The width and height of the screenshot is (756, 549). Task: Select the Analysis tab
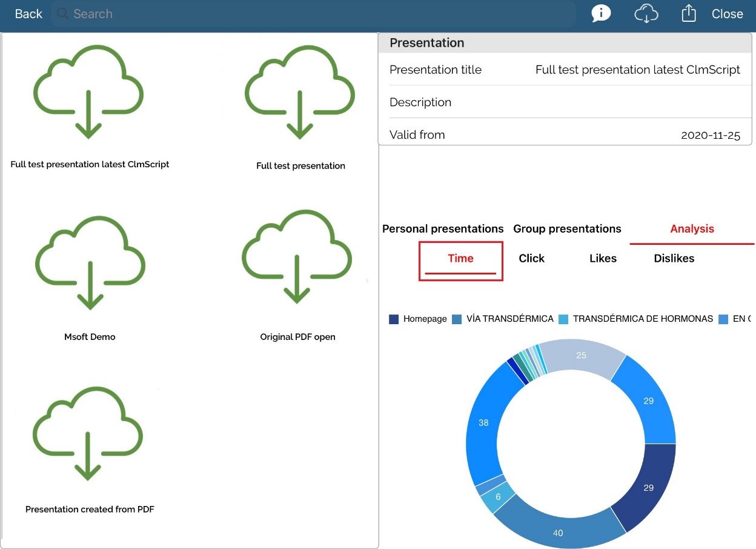pos(692,229)
